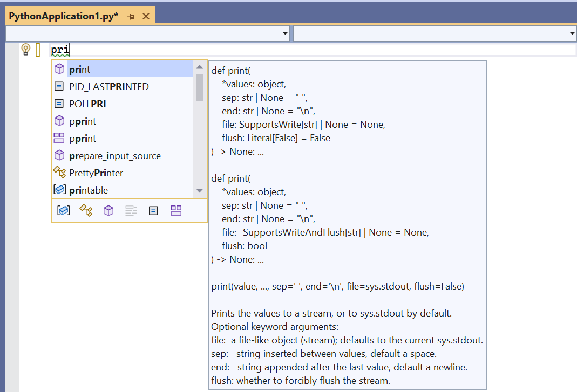Click the scroll down arrow in completion list
Screen dimensions: 577x392
pos(200,190)
